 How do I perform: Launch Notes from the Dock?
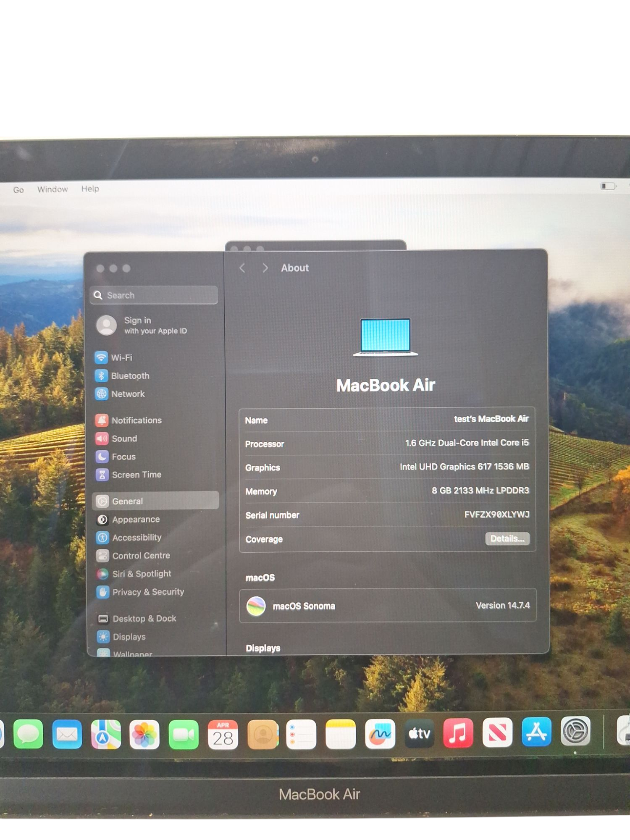coord(341,734)
